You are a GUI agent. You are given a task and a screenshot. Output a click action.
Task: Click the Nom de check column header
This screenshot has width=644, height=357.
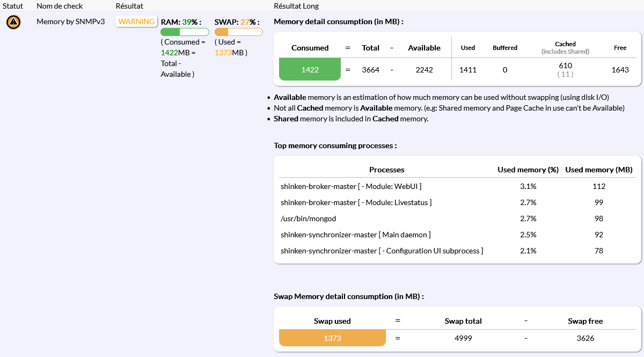click(61, 6)
